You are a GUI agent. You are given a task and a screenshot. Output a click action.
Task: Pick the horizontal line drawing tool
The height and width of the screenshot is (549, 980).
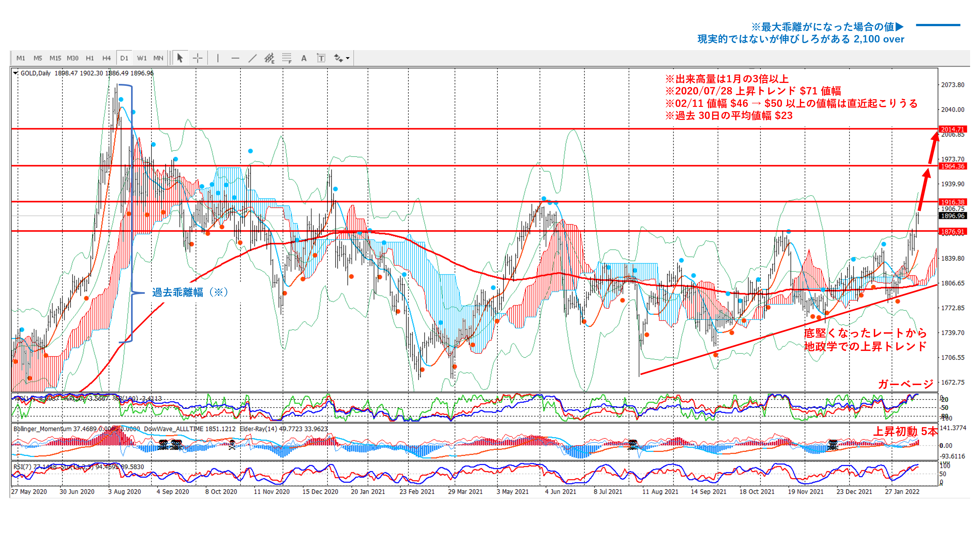click(235, 58)
